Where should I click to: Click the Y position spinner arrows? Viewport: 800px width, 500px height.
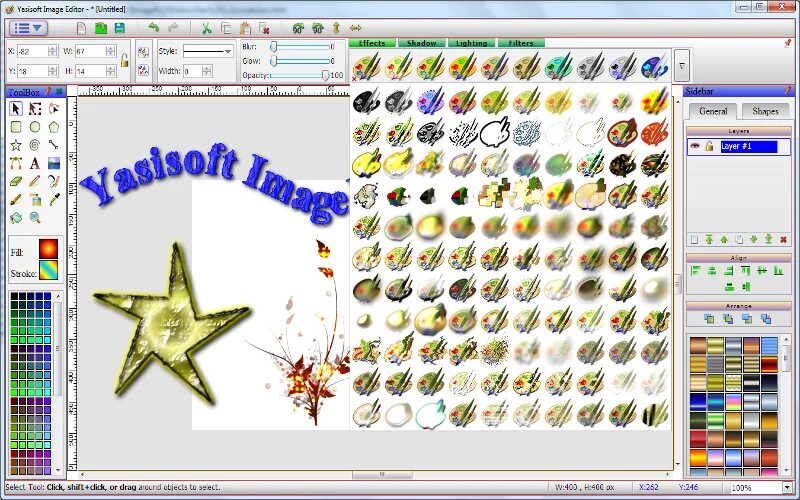(52, 71)
